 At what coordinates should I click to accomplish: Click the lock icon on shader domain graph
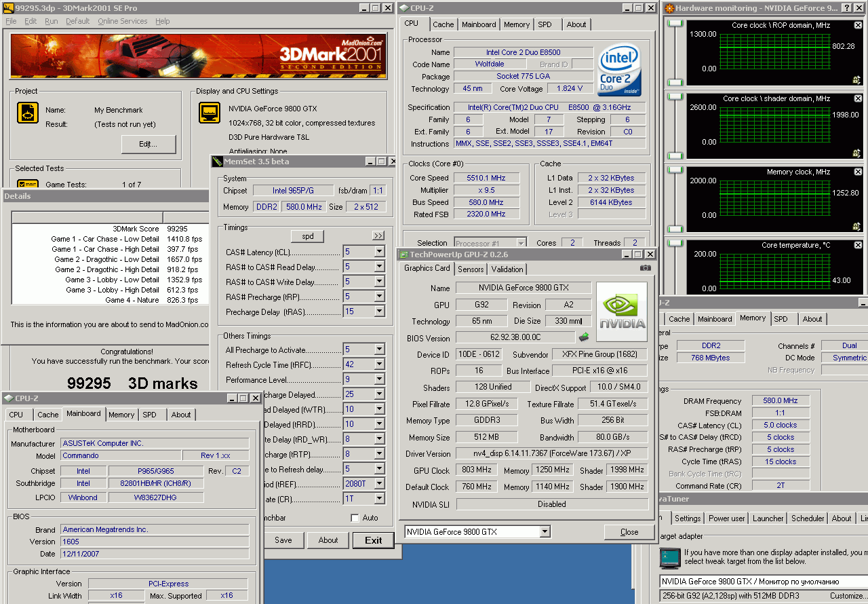[x=856, y=153]
